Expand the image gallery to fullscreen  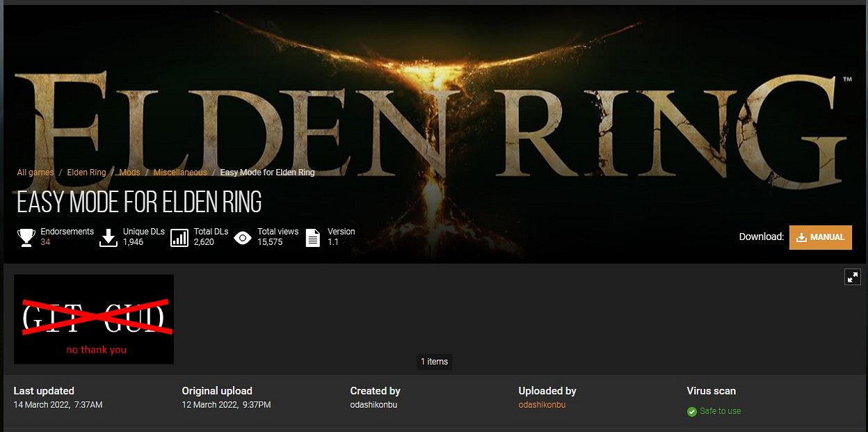coord(852,277)
